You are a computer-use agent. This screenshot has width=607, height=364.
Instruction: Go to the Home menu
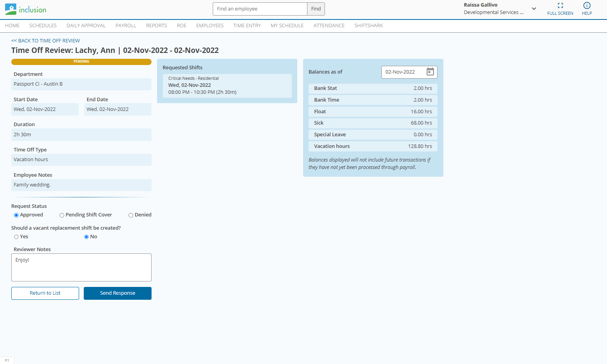click(x=12, y=26)
